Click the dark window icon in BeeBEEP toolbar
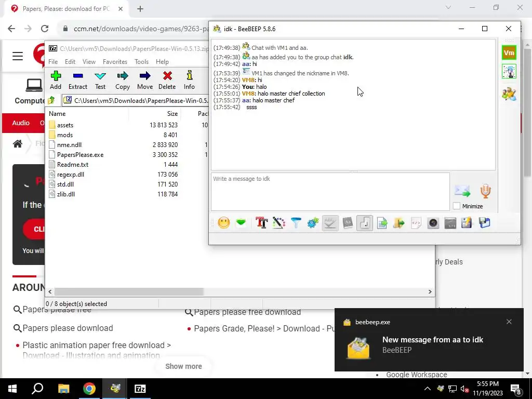Screen dimensions: 532x399 (450, 223)
